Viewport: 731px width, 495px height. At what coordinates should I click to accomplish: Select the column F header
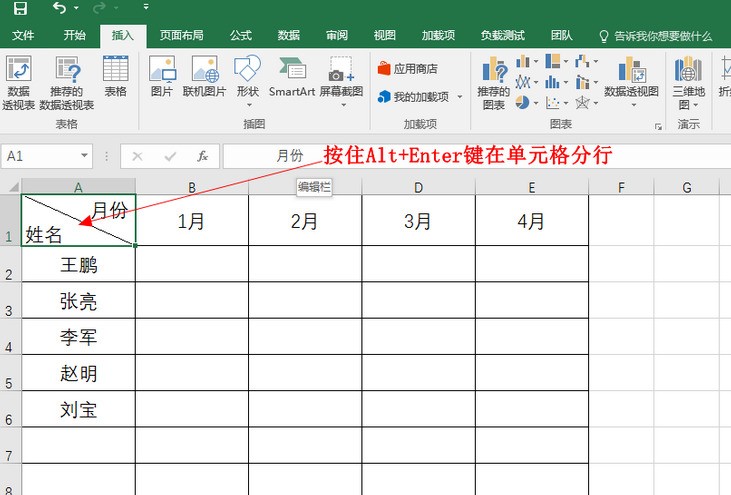(621, 187)
